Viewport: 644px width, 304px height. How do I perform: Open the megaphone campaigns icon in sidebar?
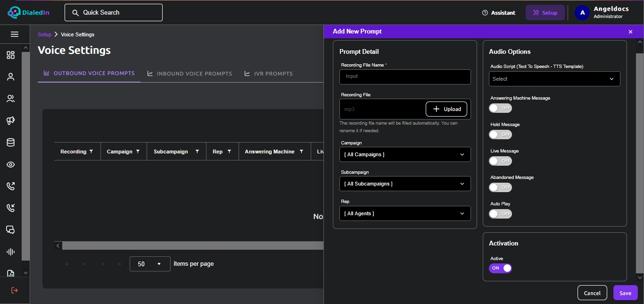10,121
